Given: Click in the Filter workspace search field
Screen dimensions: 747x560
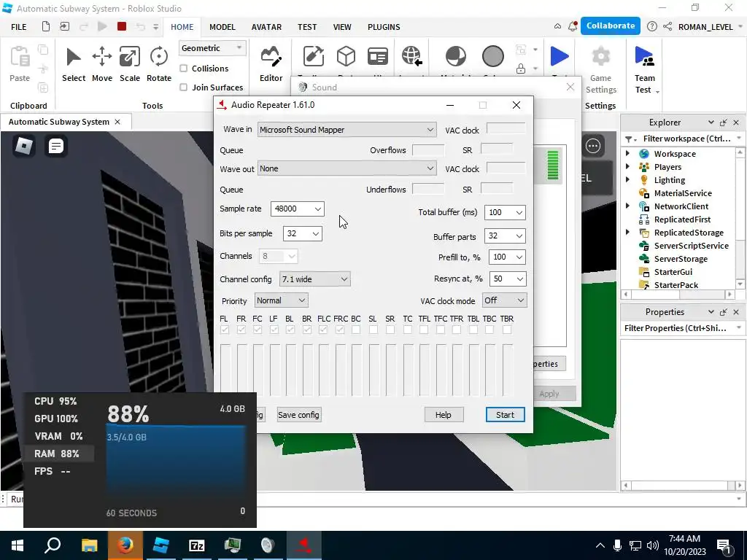Looking at the screenshot, I should pyautogui.click(x=686, y=139).
